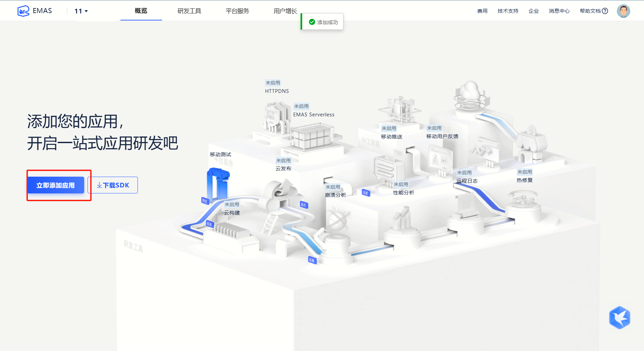Click the 云发布 service label
Screen dimensions: 644x351
click(x=283, y=169)
